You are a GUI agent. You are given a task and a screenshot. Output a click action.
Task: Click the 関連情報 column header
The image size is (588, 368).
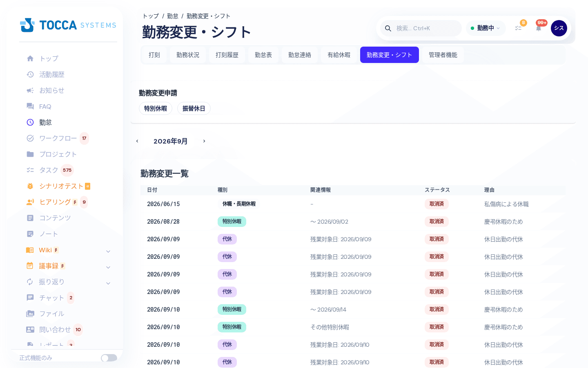pos(321,190)
